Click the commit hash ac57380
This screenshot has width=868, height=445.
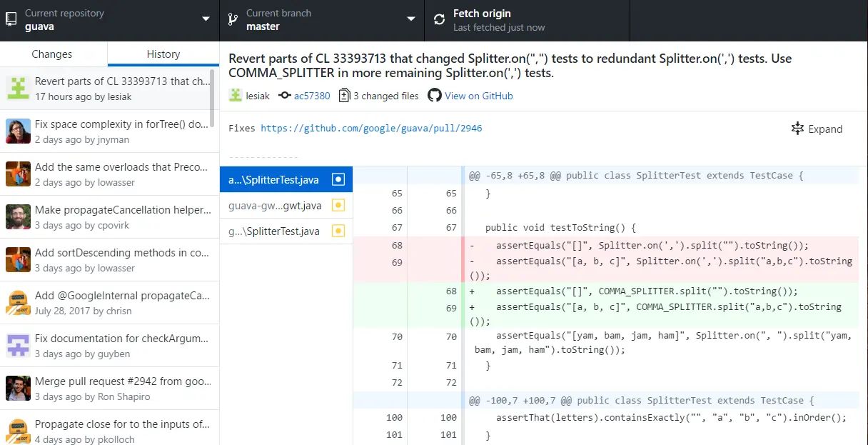tap(312, 96)
